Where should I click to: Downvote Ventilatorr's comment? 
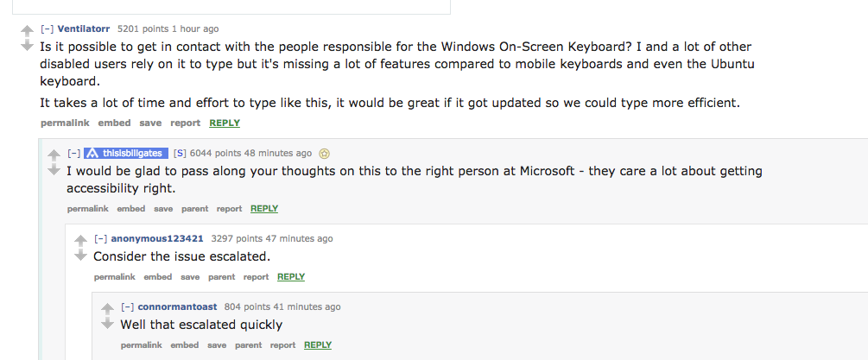coord(27,46)
